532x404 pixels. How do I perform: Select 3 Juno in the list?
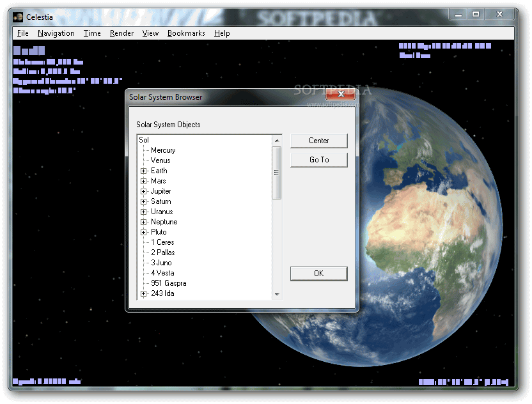click(162, 263)
